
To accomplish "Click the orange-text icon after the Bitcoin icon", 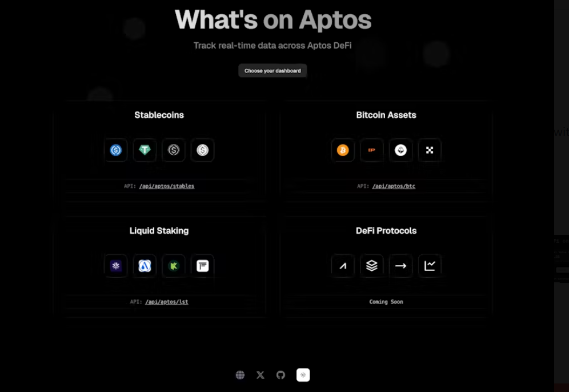I will click(x=371, y=150).
